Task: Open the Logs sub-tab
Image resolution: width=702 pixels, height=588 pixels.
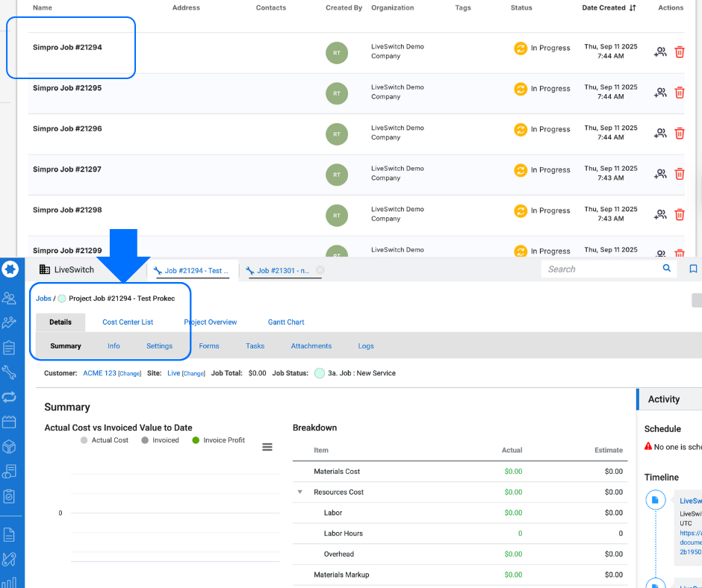Action: pyautogui.click(x=366, y=346)
